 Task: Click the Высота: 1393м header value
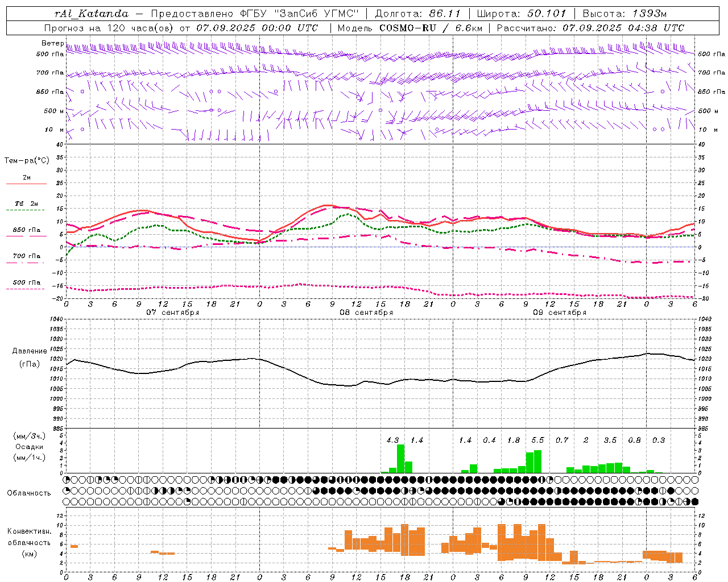pyautogui.click(x=624, y=14)
